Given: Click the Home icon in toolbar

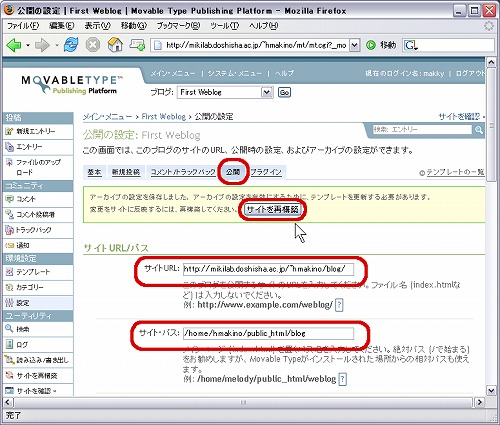Looking at the screenshot, I should pyautogui.click(x=115, y=45).
